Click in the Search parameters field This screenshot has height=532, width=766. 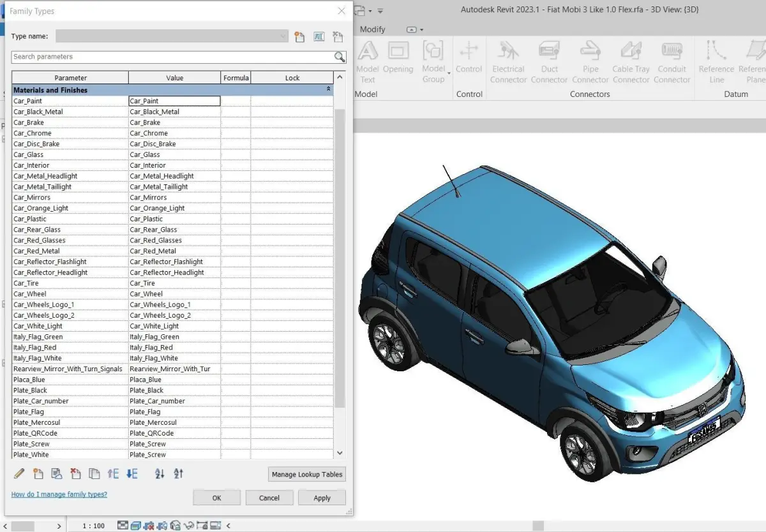click(172, 57)
